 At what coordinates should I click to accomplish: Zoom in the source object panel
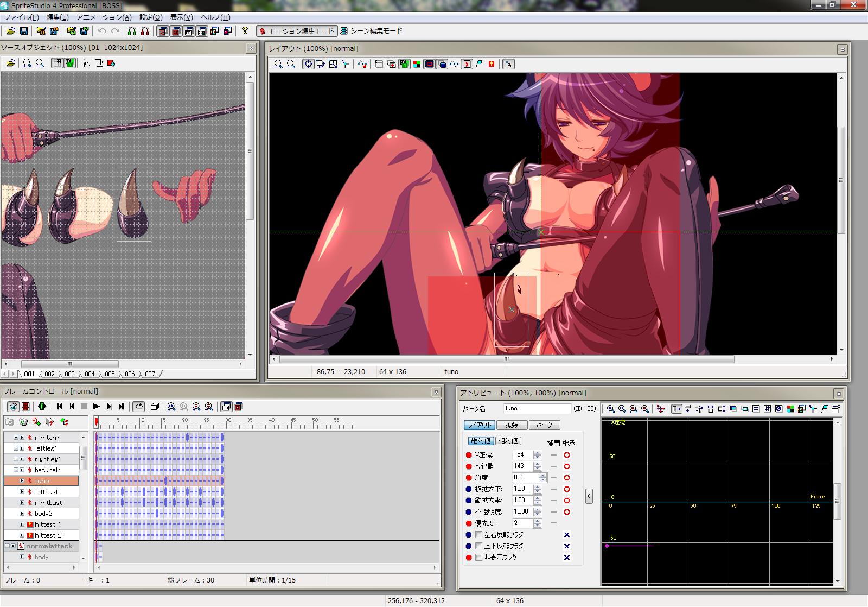coord(27,63)
